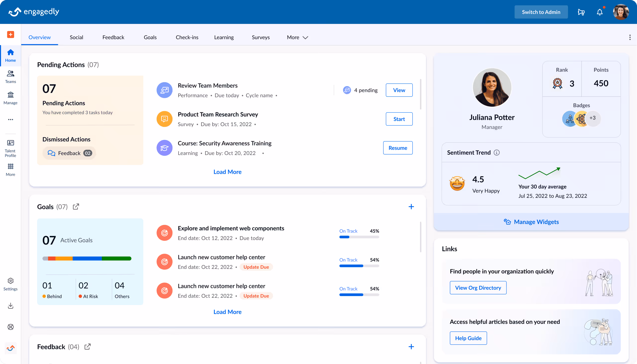Click View Org Directory button
This screenshot has height=364, width=637.
[x=478, y=288]
